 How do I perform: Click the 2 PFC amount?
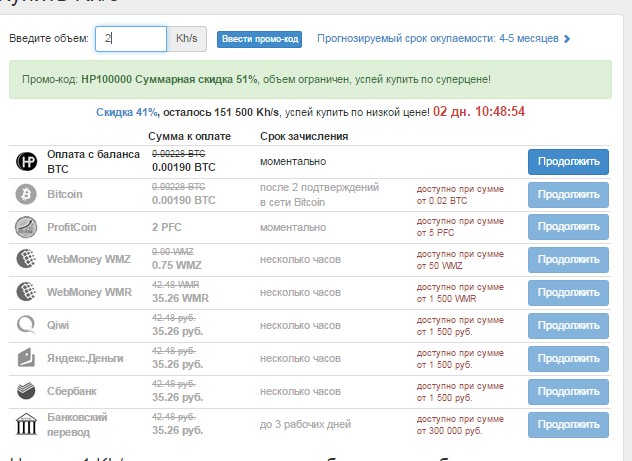click(x=166, y=227)
